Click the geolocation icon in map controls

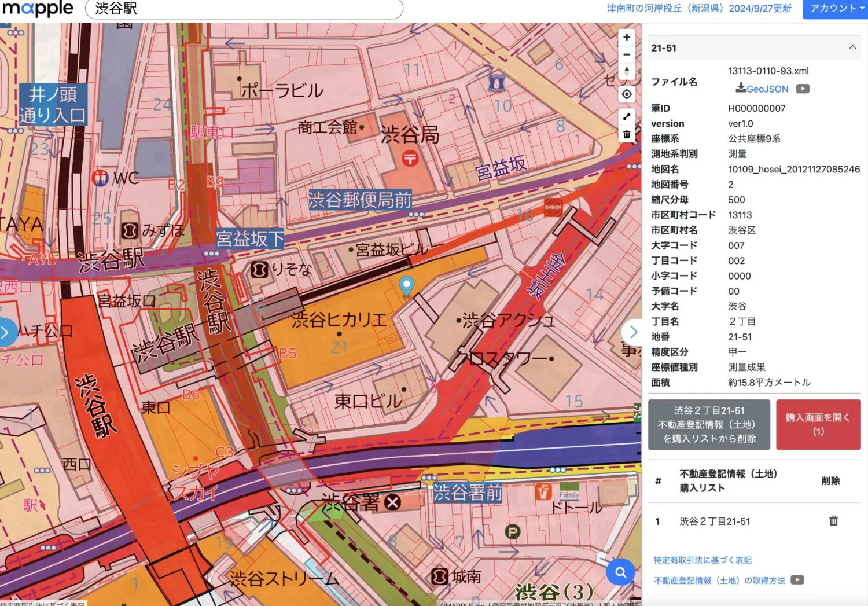(x=627, y=94)
